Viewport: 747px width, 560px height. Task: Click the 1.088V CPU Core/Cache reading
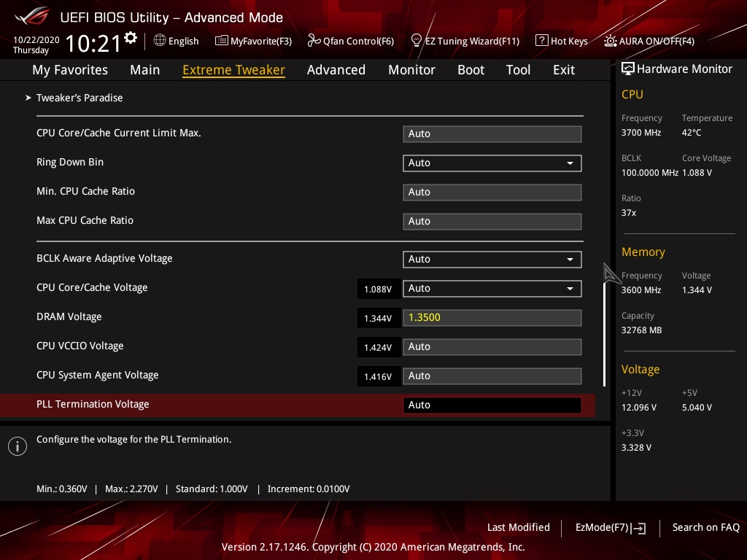[378, 289]
